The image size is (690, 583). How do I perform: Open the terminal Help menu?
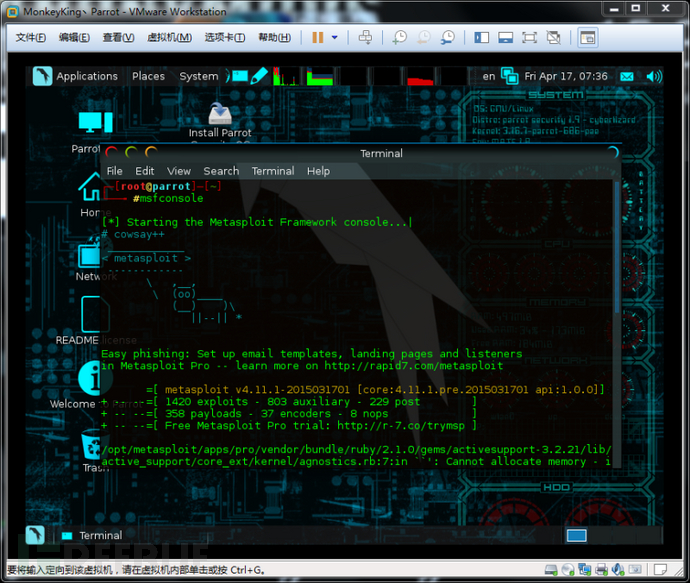coord(318,171)
